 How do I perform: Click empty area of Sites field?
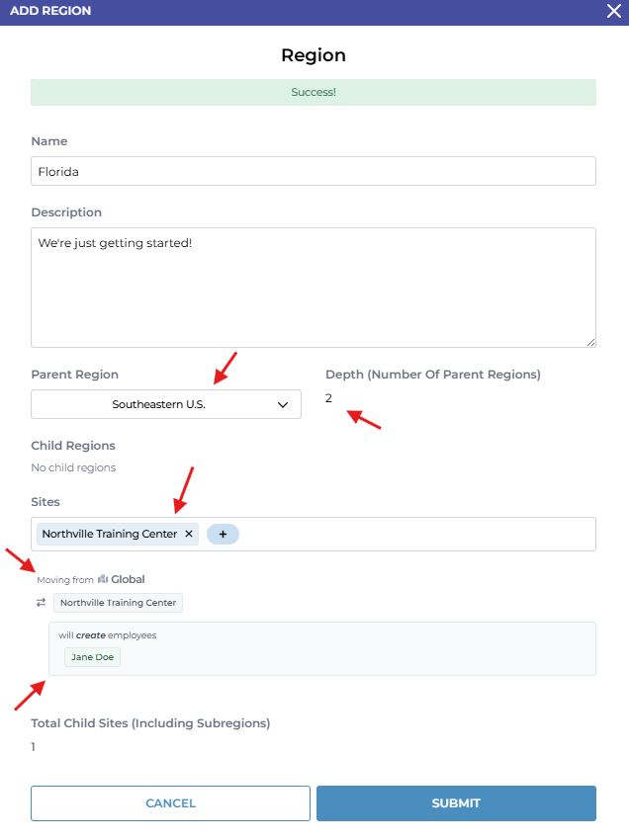415,534
